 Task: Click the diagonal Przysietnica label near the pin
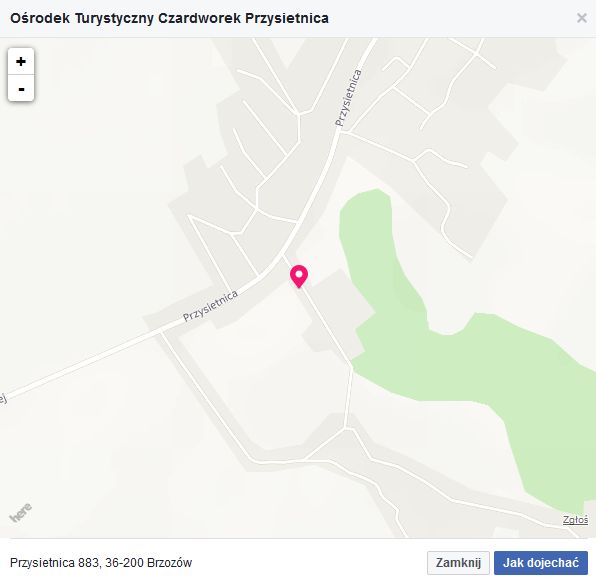[211, 306]
